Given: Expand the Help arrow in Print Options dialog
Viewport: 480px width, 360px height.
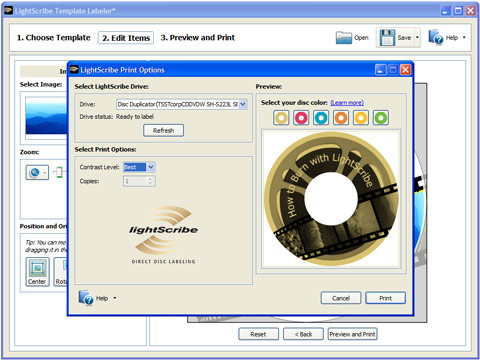Looking at the screenshot, I should 115,298.
